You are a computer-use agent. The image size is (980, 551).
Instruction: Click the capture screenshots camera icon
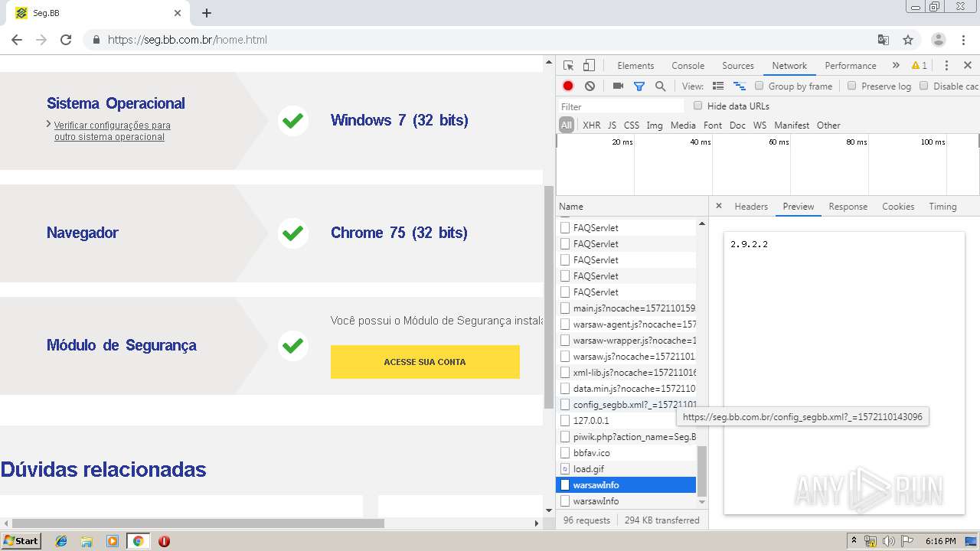click(x=618, y=86)
